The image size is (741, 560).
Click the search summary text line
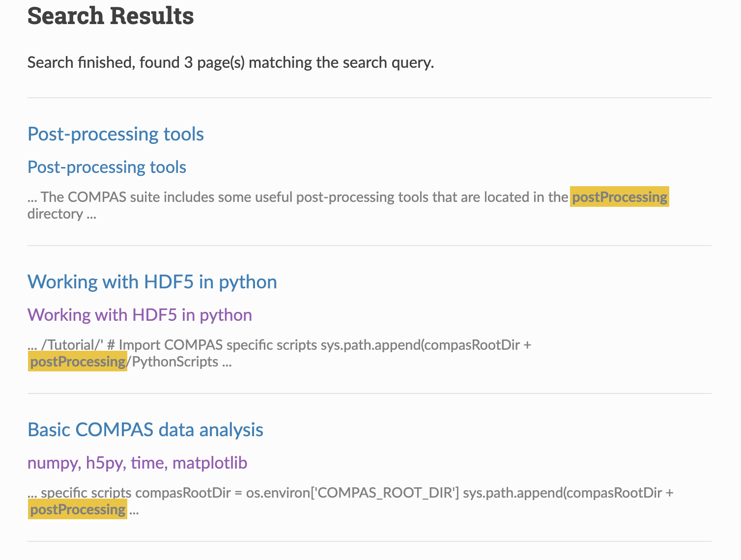tap(231, 62)
